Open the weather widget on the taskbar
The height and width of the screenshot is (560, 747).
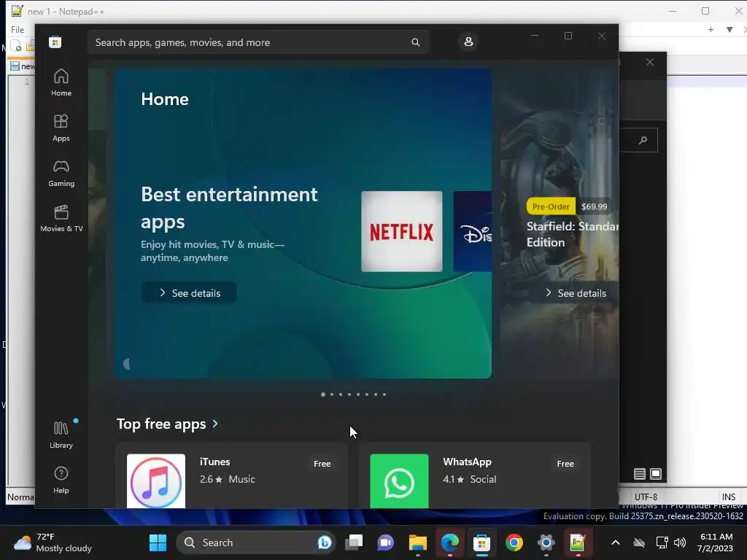53,542
